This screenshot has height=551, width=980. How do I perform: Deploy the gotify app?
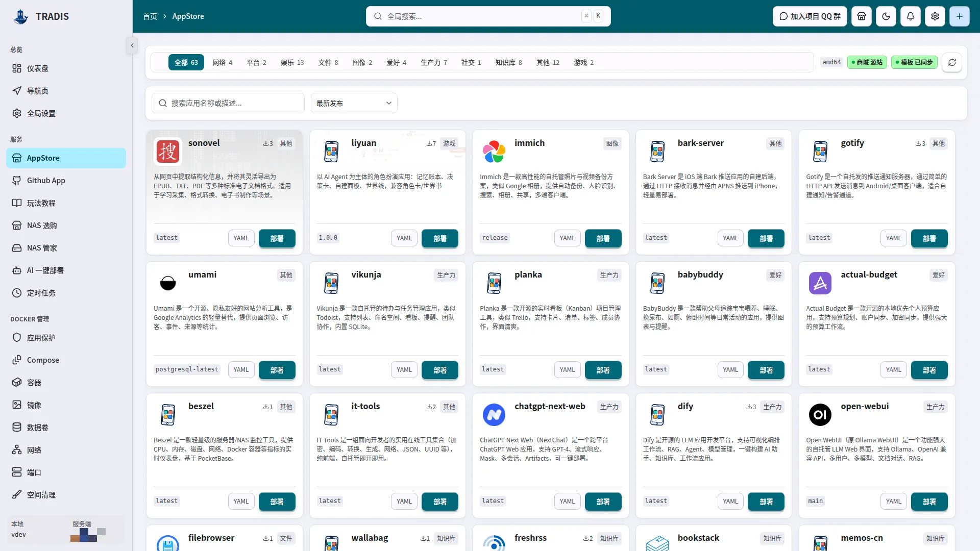929,238
